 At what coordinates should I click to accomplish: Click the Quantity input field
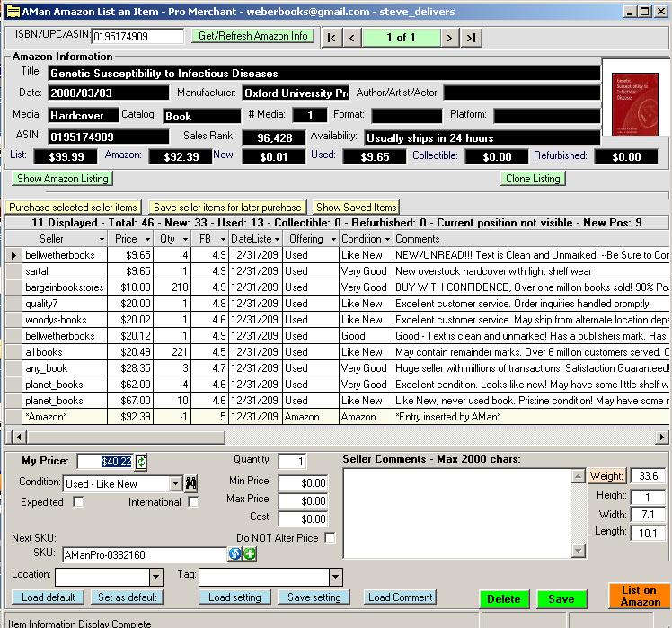(x=292, y=461)
